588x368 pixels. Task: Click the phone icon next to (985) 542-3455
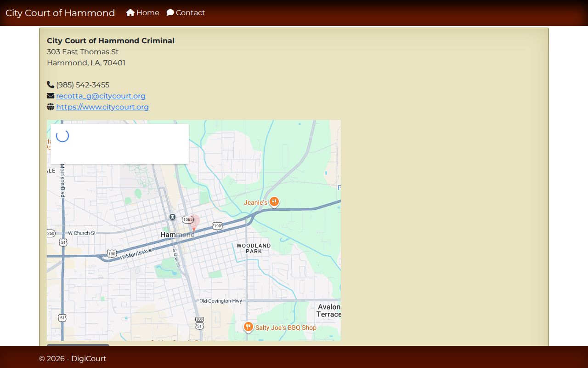click(x=51, y=85)
